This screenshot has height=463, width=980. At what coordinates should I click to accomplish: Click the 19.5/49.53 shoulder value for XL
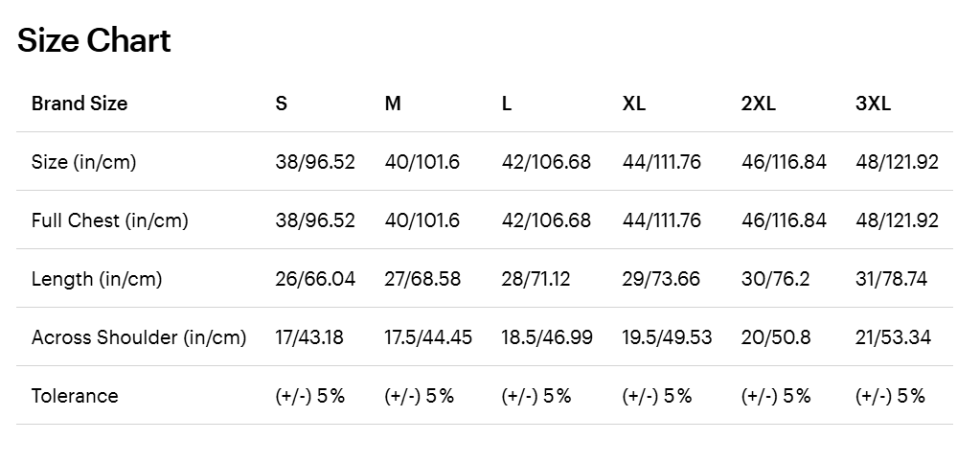[667, 337]
